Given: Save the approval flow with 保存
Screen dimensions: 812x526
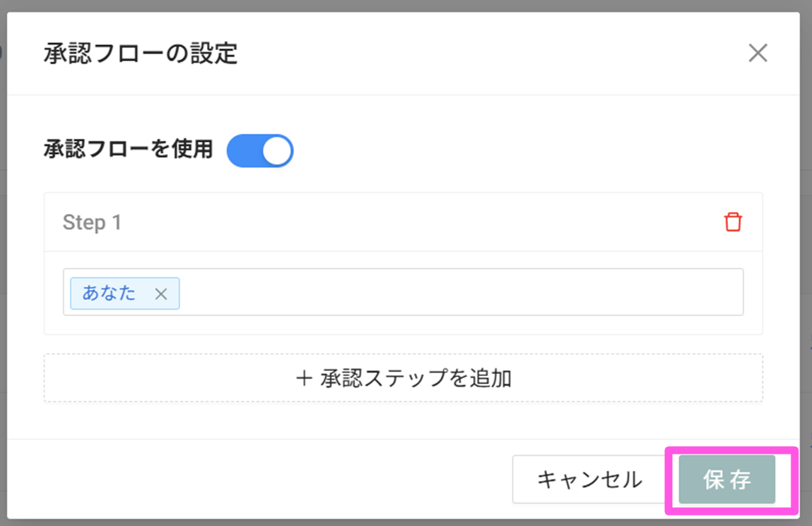Looking at the screenshot, I should coord(727,480).
